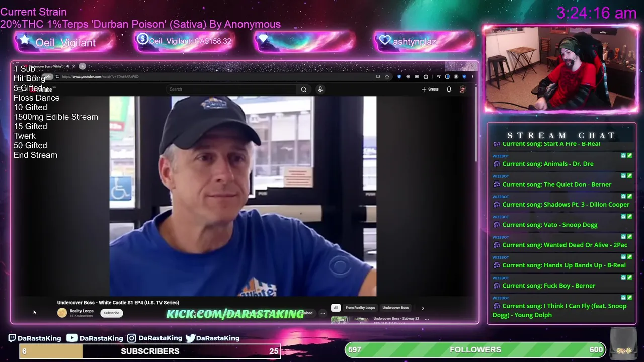This screenshot has width=644, height=362.
Task: Select the Undercover Boss filter chip
Action: [395, 308]
